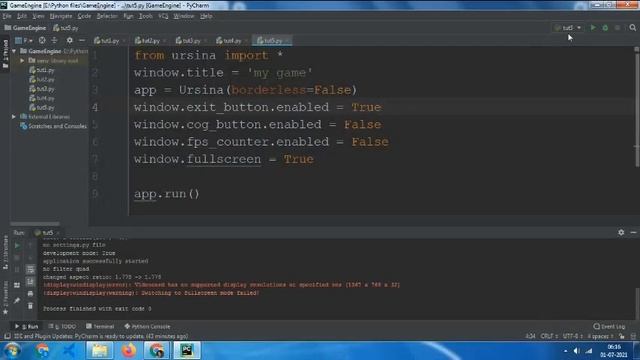
Task: Open the Refactor menu
Action: tap(107, 16)
